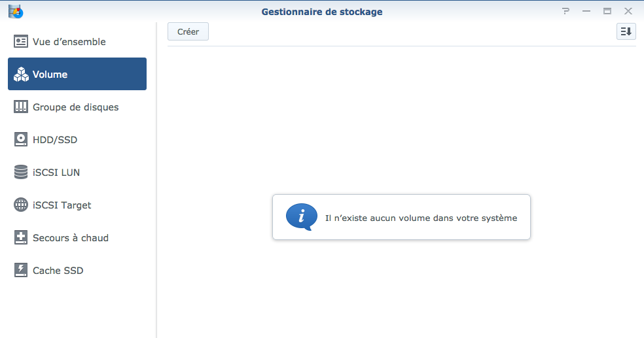Click the Storage Manager app logo icon
The width and height of the screenshot is (644, 338).
16,12
